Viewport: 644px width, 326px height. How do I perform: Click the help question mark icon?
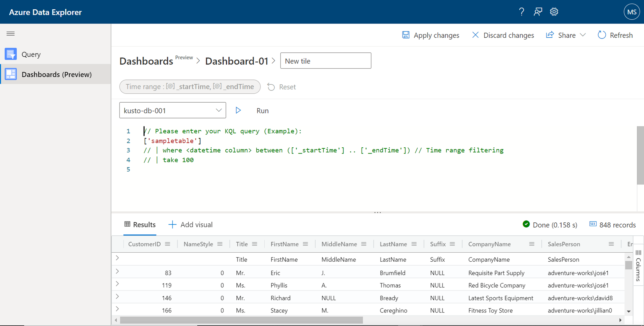(522, 12)
